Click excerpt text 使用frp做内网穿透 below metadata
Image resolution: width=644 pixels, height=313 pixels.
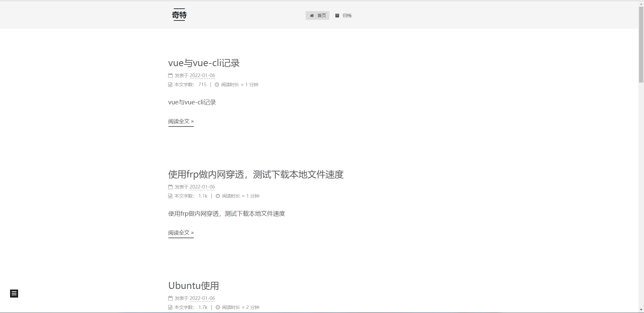click(x=227, y=214)
